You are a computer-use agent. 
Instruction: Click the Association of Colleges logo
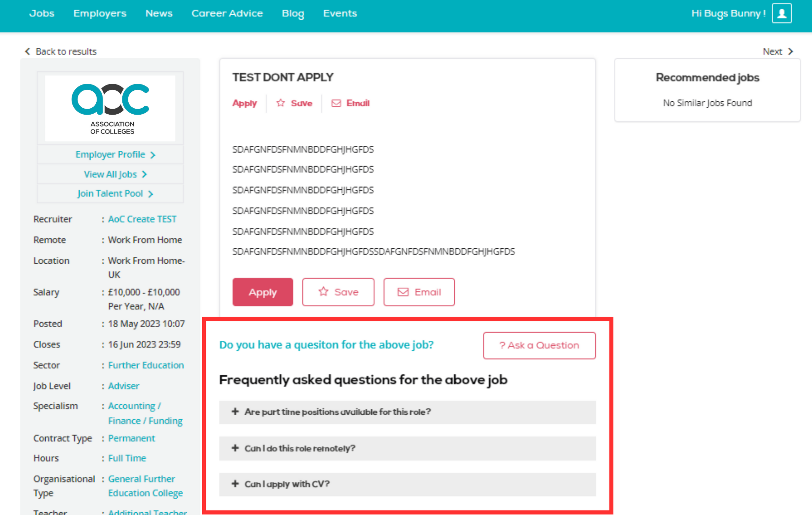click(x=110, y=108)
